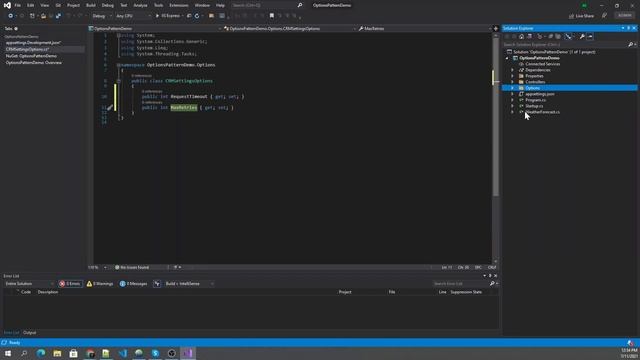Expand the Properties folder
Image resolution: width=640 pixels, height=360 pixels.
[x=512, y=76]
